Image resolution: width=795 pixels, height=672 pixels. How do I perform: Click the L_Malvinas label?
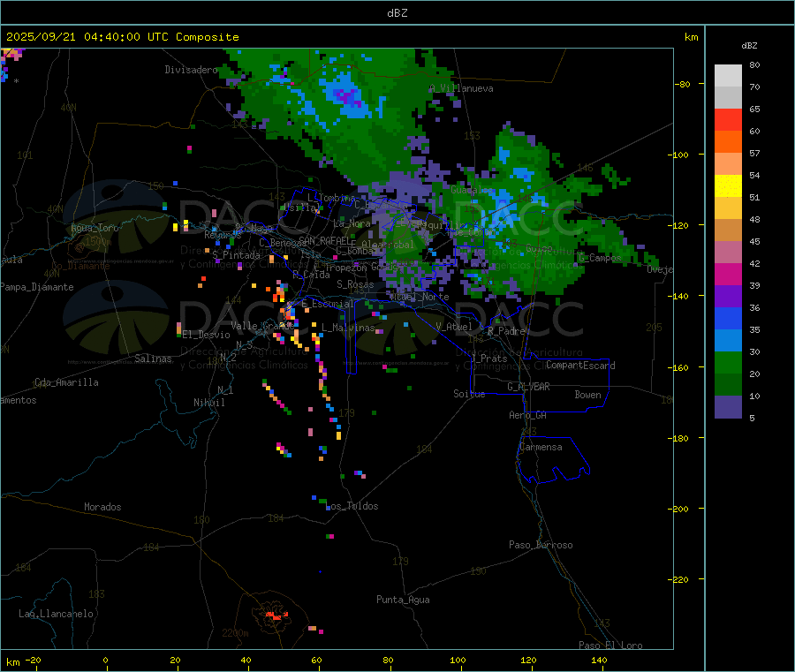[x=348, y=328]
